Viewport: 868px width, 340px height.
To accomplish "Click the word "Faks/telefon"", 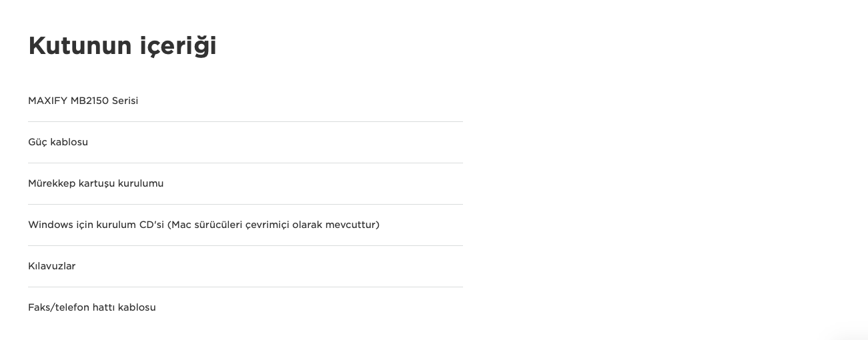I will (x=59, y=307).
